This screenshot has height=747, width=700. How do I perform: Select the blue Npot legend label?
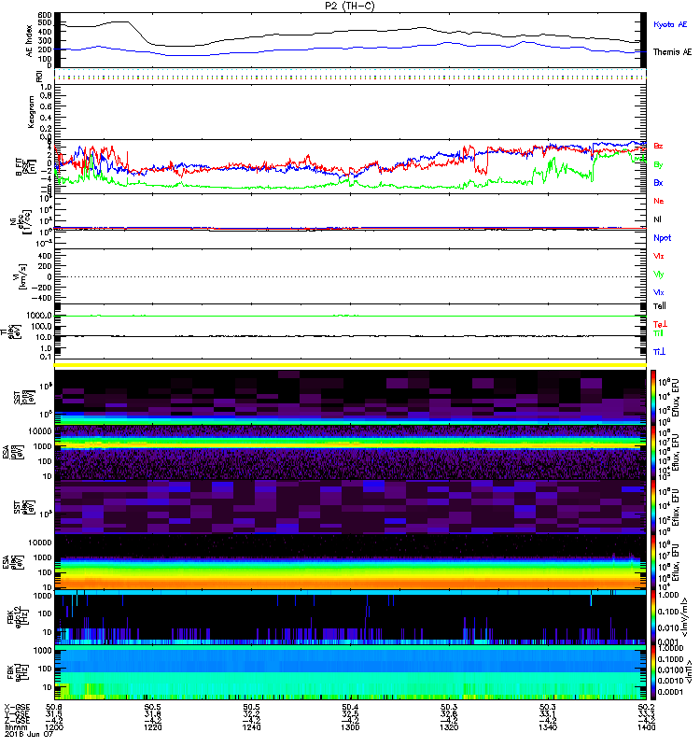[x=662, y=238]
